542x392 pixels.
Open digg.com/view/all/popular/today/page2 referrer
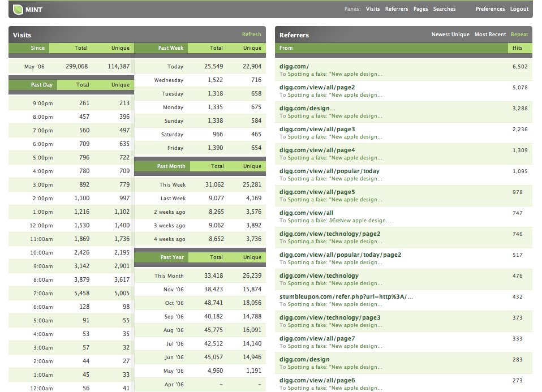(340, 255)
